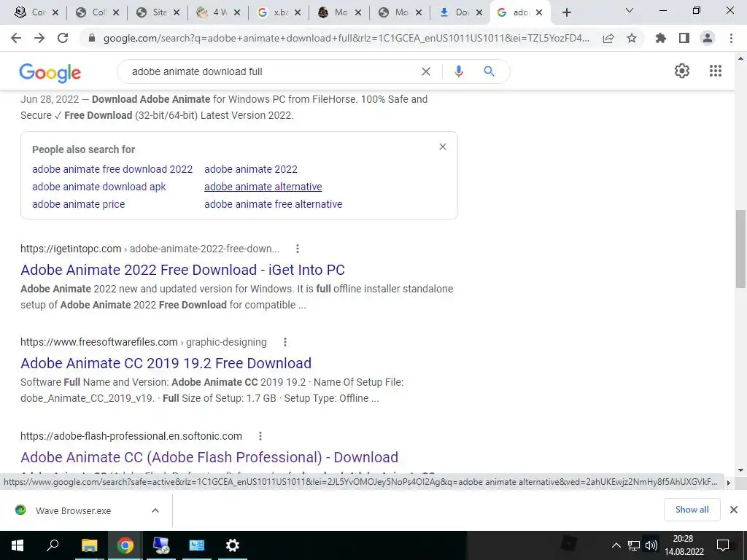747x560 pixels.
Task: Open options for the softonic.com result
Action: click(260, 436)
